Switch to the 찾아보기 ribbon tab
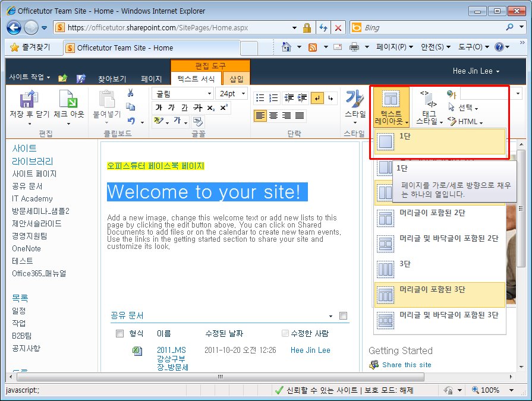532x401 pixels. point(112,79)
